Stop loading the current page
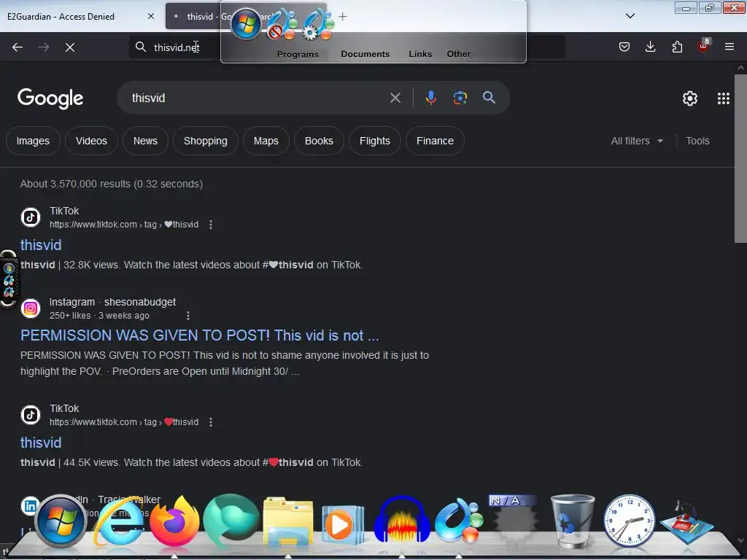Viewport: 747px width, 560px height. [x=70, y=47]
